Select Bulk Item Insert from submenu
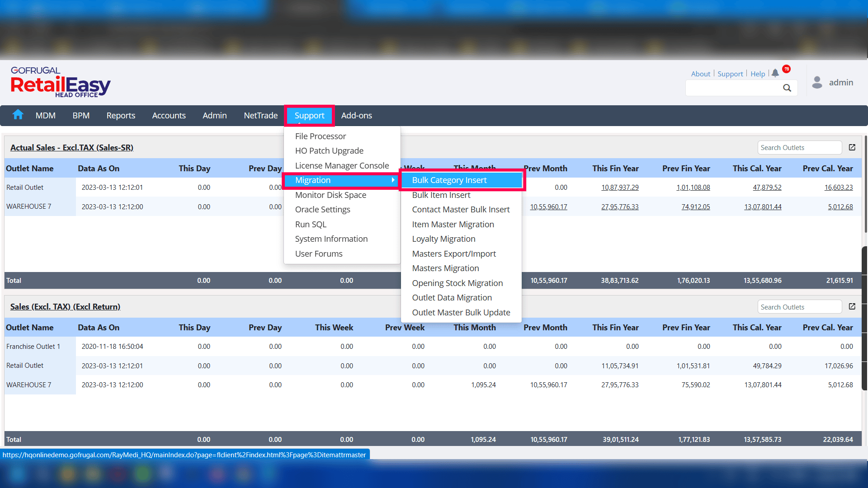 click(441, 195)
